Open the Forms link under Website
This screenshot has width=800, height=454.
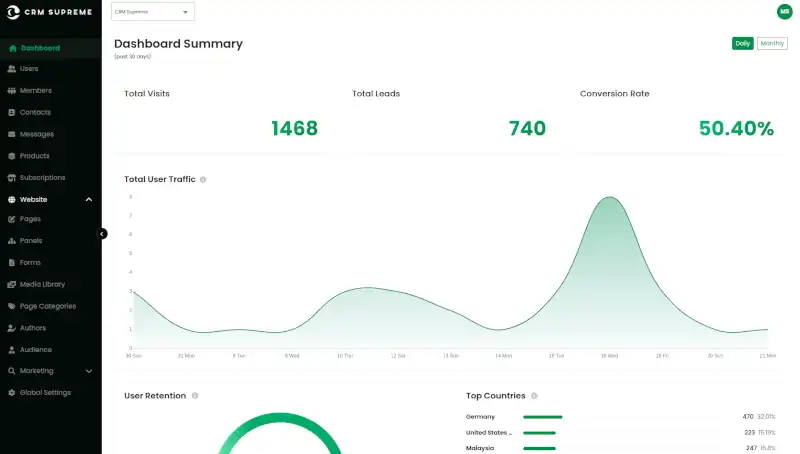30,262
